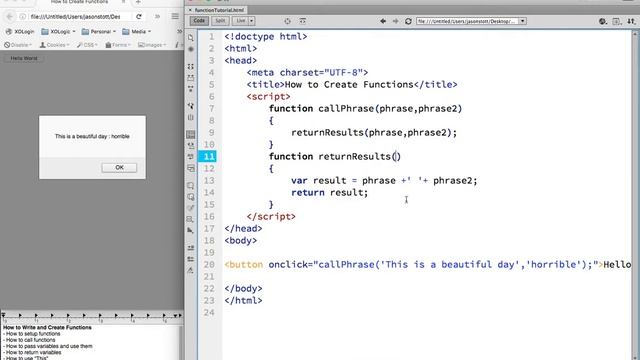The image size is (640, 360).
Task: Open the XOLogin bookmark
Action: point(20,31)
